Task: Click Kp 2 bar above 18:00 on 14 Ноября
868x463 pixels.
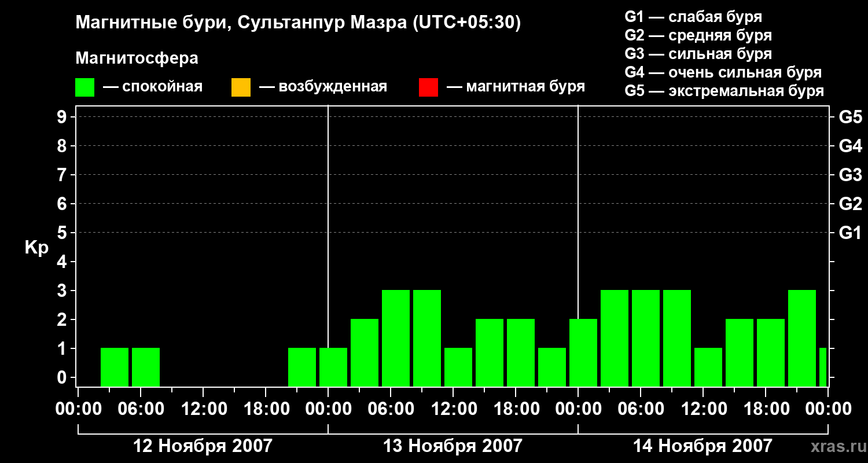Action: (771, 352)
